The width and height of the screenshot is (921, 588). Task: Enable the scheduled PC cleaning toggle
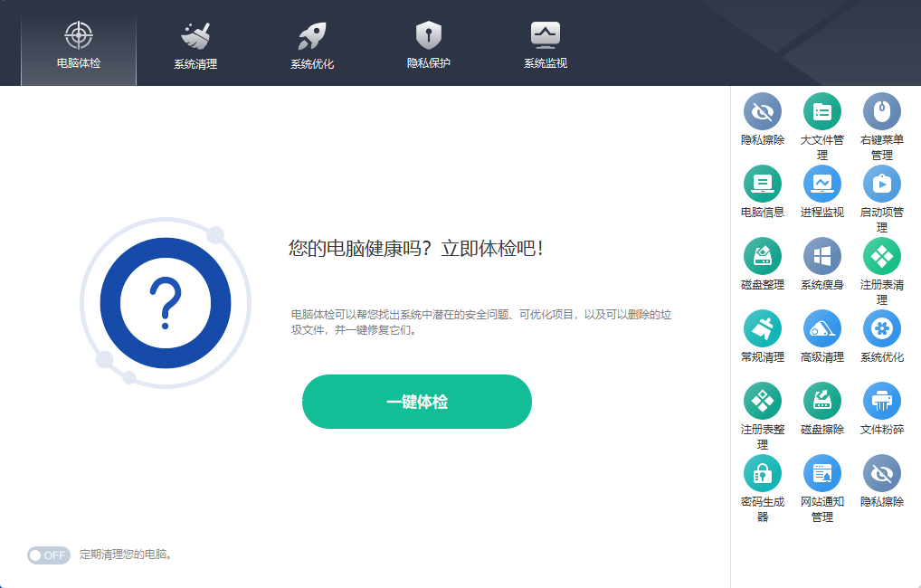click(49, 555)
